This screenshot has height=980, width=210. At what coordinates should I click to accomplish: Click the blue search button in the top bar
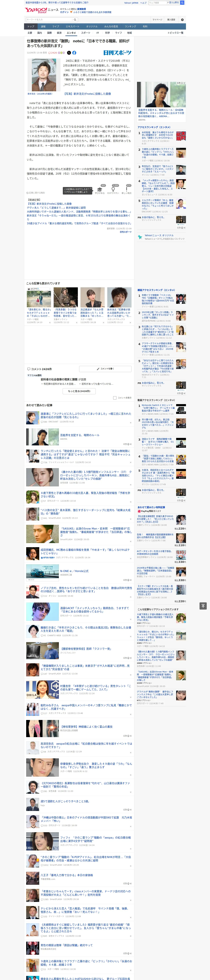182,3
